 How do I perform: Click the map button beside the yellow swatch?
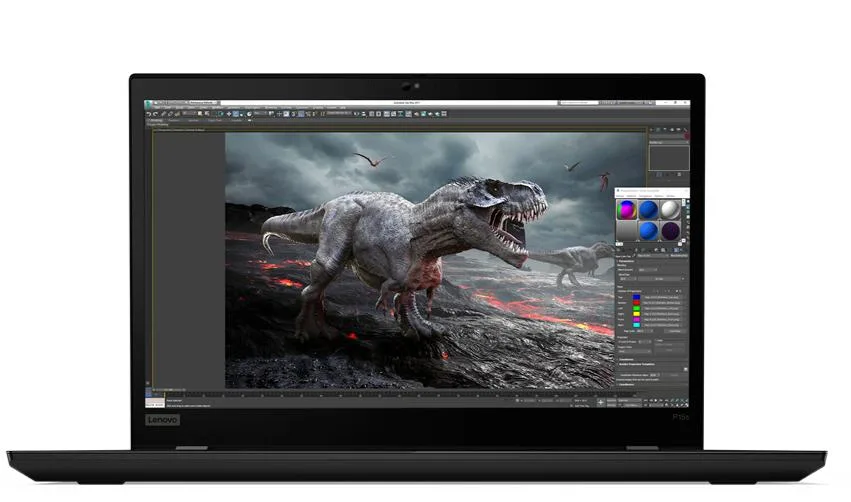tap(662, 314)
